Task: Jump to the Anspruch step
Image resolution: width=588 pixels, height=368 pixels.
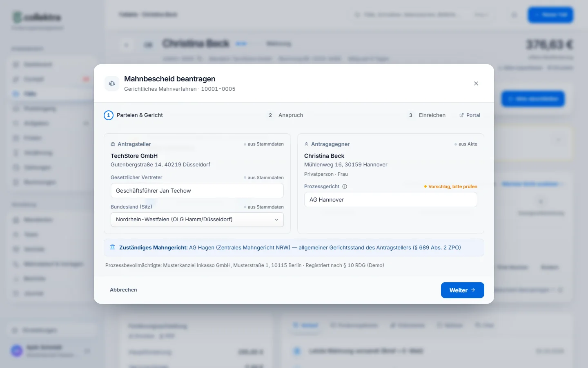Action: [x=285, y=115]
